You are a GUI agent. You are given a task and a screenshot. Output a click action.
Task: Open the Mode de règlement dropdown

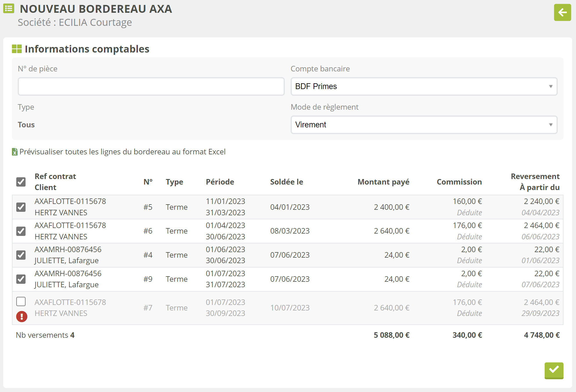(x=423, y=125)
